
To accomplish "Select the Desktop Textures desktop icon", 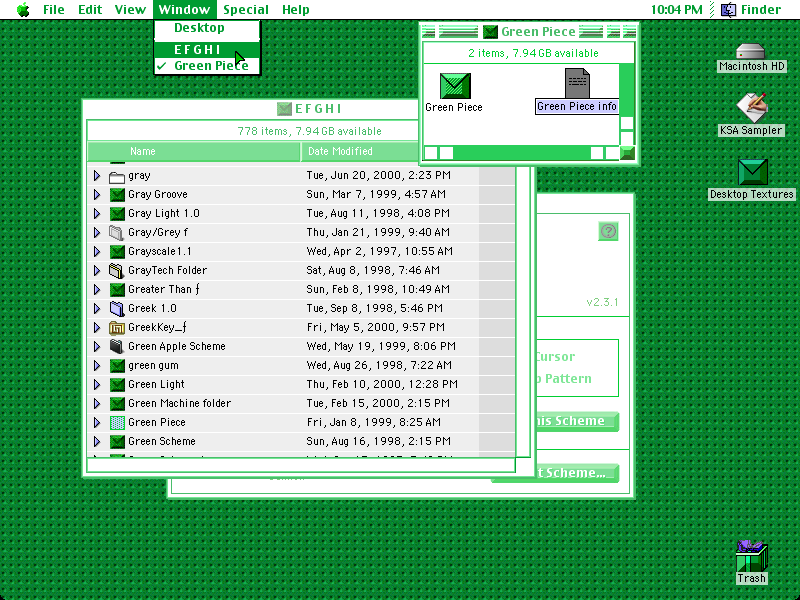I will pyautogui.click(x=753, y=172).
